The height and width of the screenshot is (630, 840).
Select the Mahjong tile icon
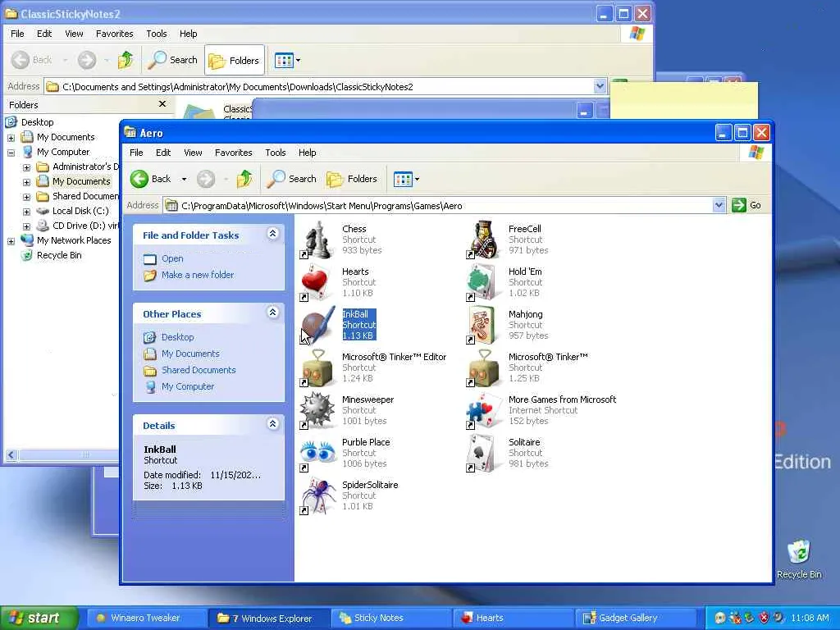click(x=484, y=326)
